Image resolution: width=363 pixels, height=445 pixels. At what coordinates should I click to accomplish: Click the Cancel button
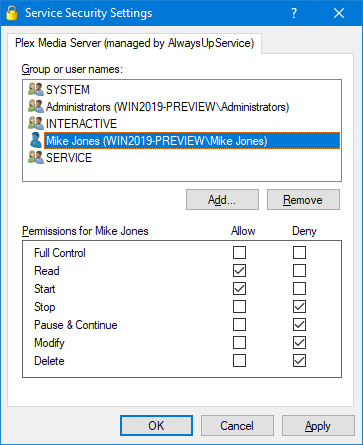coord(237,426)
